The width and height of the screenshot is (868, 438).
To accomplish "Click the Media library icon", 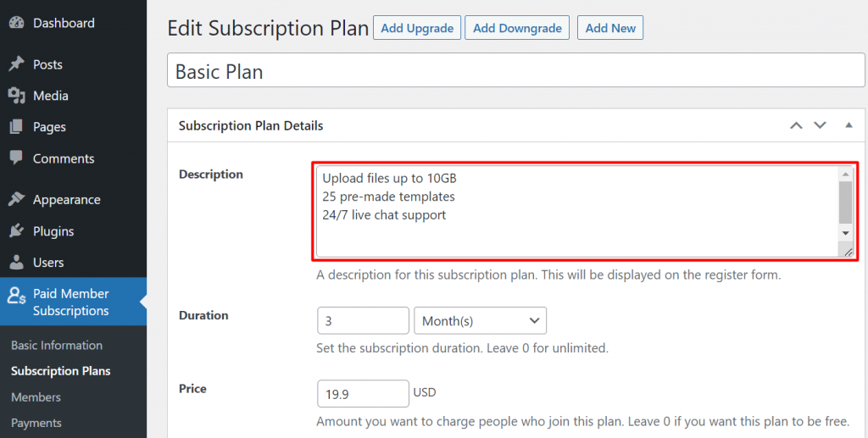I will [x=16, y=96].
